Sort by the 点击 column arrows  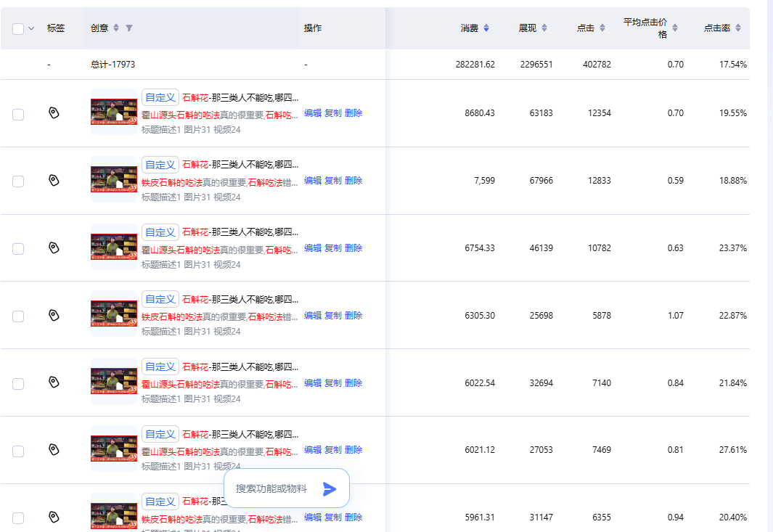(602, 28)
